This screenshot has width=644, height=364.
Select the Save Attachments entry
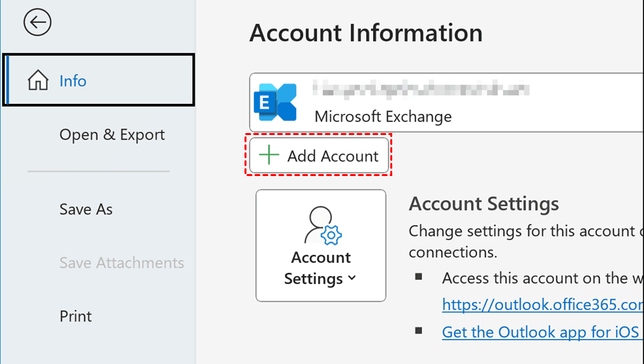coord(121,263)
